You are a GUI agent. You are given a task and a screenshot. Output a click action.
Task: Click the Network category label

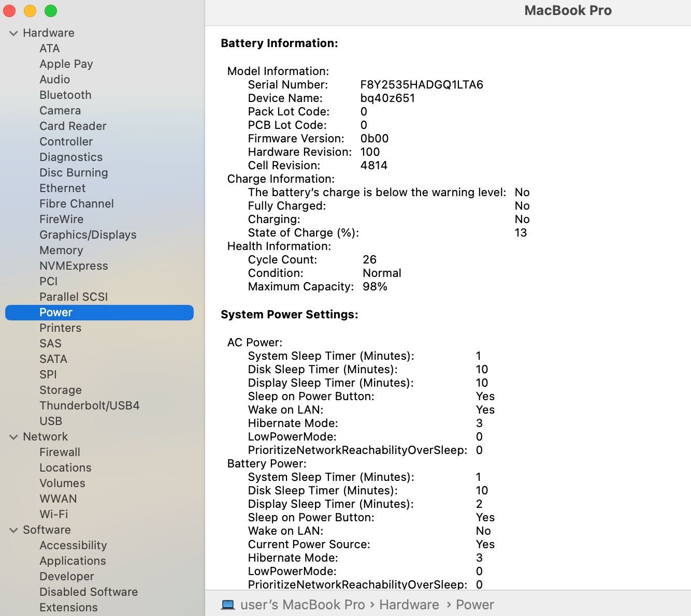[x=46, y=436]
